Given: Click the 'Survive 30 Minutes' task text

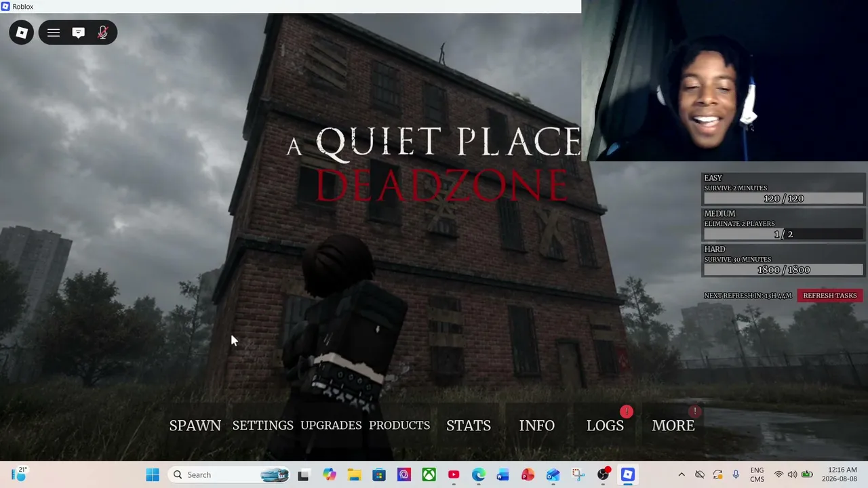Looking at the screenshot, I should [x=738, y=259].
